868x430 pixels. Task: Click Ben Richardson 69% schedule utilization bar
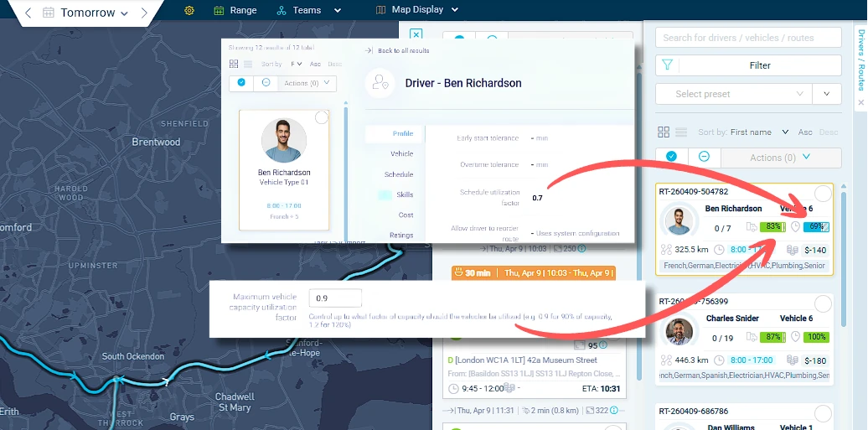(x=816, y=226)
